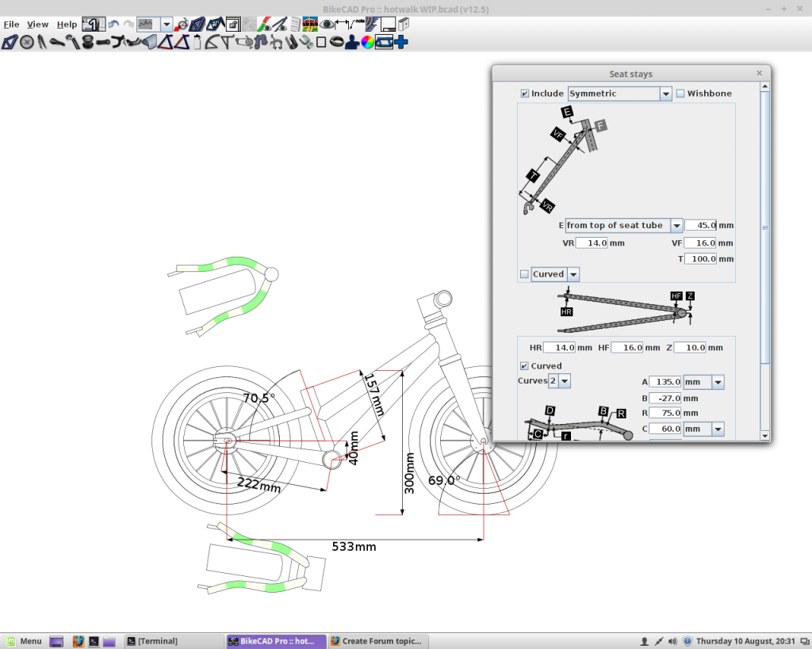Expand the 'from top of seat tube' dropdown
Screen dimensions: 812x649
(676, 225)
